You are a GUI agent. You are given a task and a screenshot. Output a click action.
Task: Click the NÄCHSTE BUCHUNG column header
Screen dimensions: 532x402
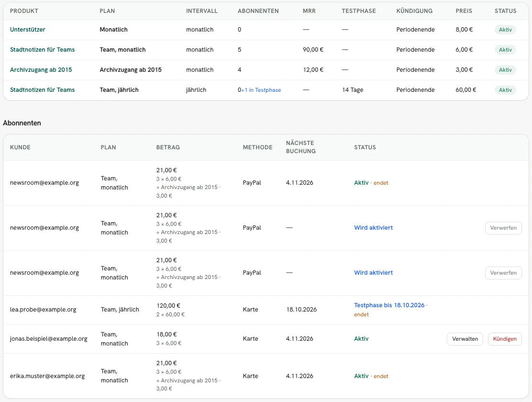pos(300,147)
